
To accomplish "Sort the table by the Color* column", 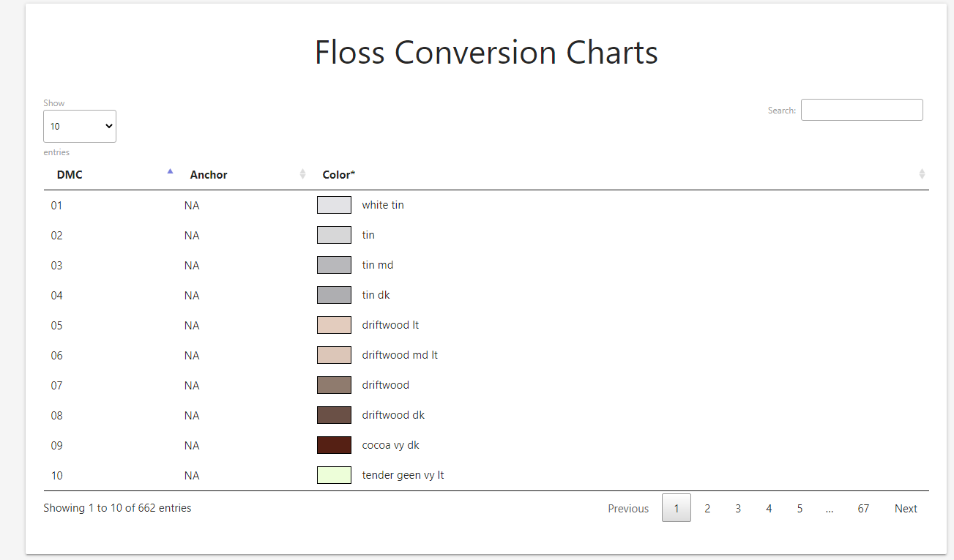I will 338,174.
